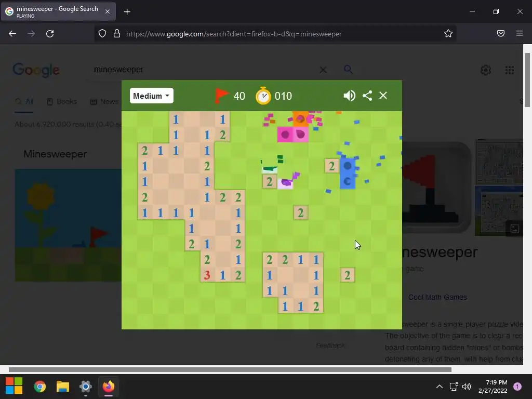The width and height of the screenshot is (532, 399).
Task: Show hidden system tray icons
Action: (440, 387)
